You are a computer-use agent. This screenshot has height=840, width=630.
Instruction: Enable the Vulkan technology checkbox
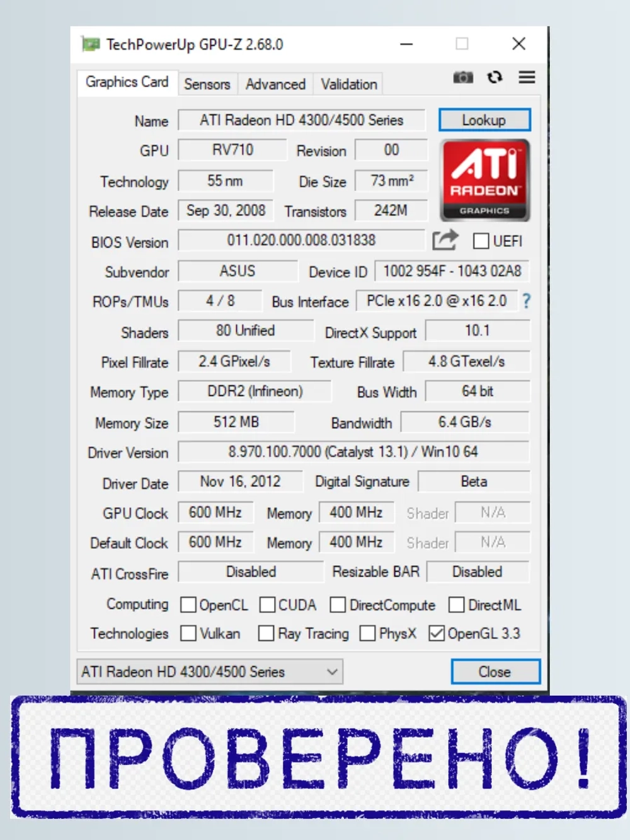(x=188, y=633)
